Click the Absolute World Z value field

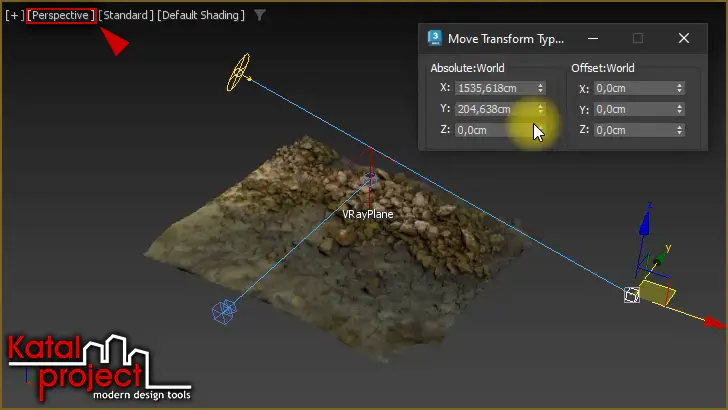tap(495, 130)
